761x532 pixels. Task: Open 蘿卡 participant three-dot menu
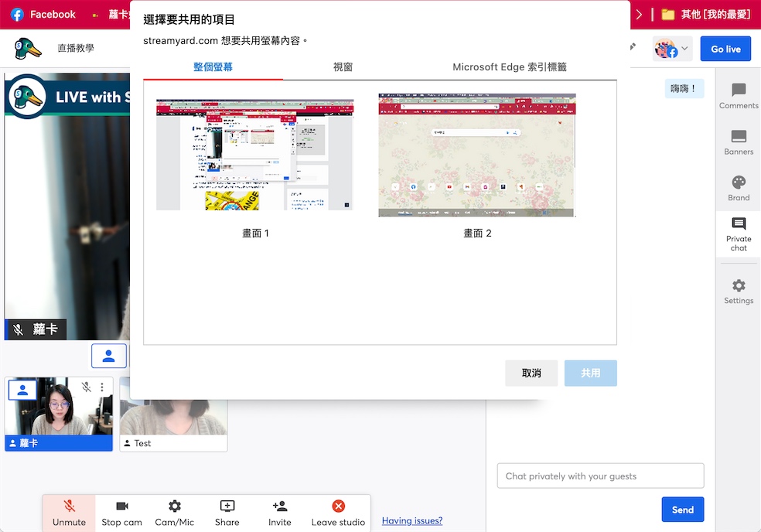[102, 387]
